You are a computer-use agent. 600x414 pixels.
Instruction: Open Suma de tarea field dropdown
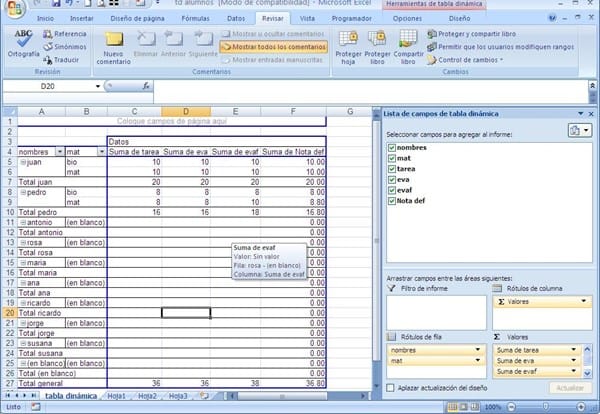(x=573, y=350)
